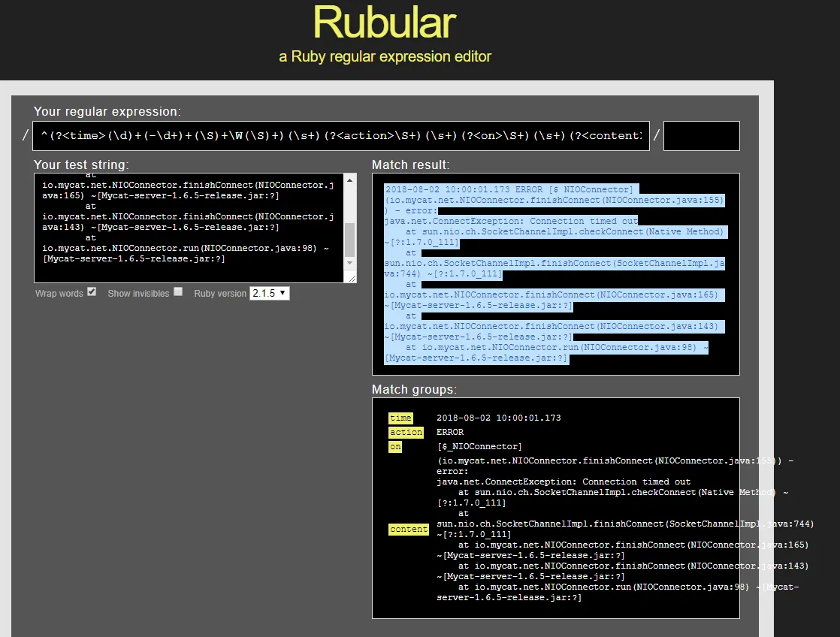Toggle the Wrap words checkbox
This screenshot has width=840, height=637.
click(92, 292)
